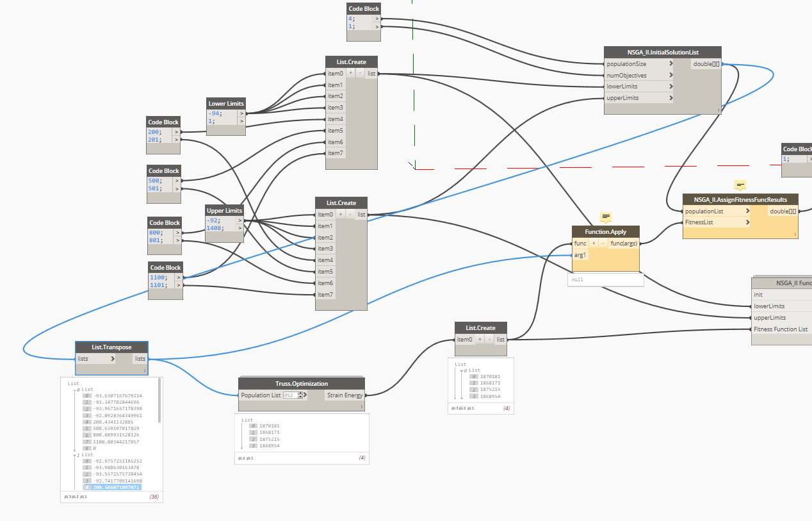Screen dimensions: 812x521
Task: Click the plus button on Function.Apply node
Action: click(x=594, y=244)
